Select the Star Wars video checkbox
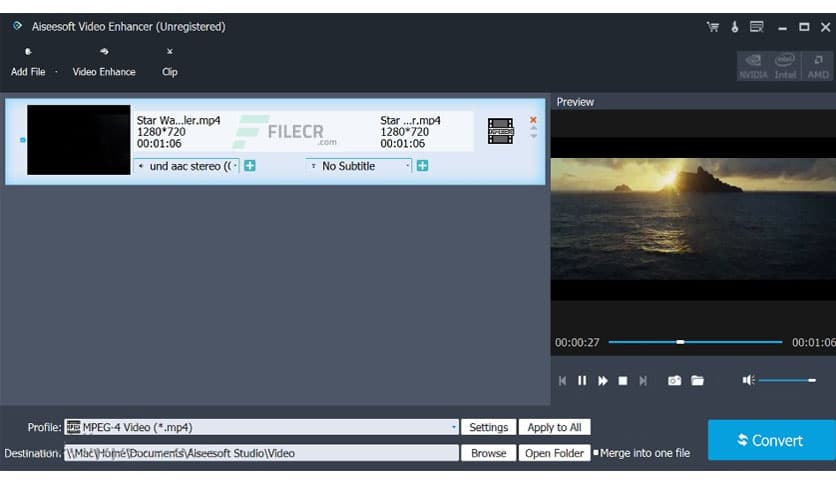This screenshot has width=836, height=484. 22,140
